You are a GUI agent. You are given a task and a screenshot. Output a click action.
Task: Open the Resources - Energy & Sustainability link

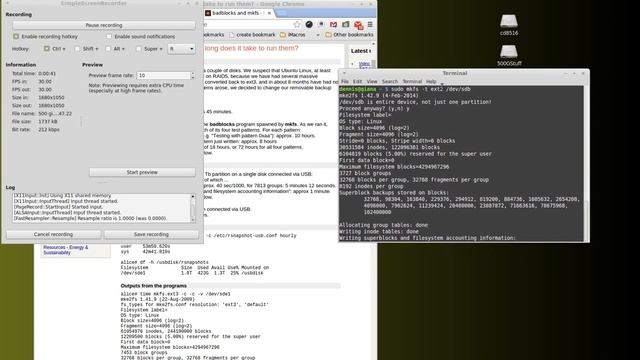65,250
